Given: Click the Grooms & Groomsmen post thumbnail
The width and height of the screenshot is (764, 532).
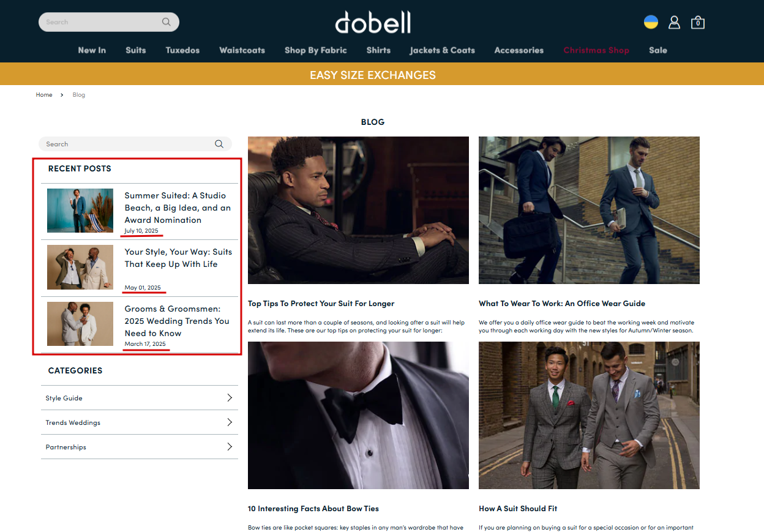Looking at the screenshot, I should tap(80, 324).
